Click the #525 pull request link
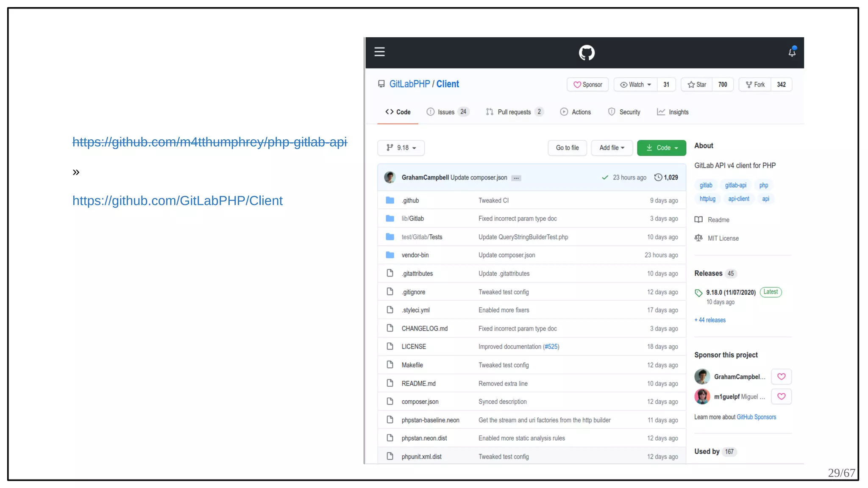Viewport: 868px width, 488px height. point(551,347)
